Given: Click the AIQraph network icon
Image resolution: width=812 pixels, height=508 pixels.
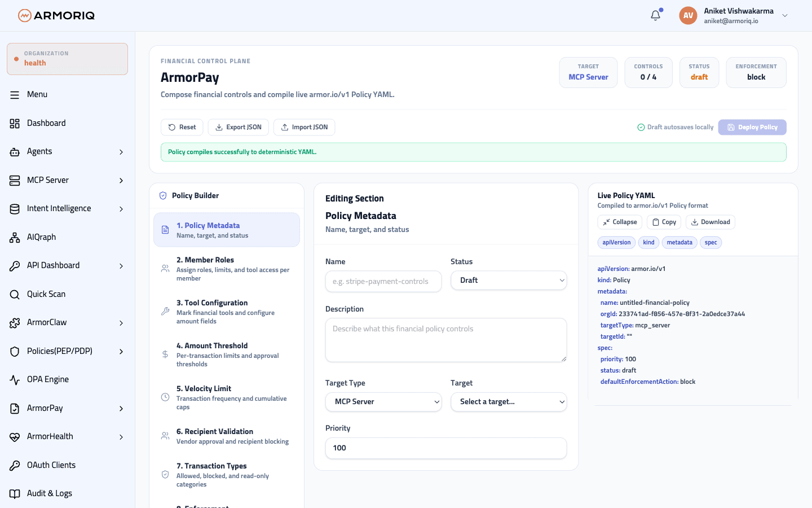Looking at the screenshot, I should [x=15, y=237].
